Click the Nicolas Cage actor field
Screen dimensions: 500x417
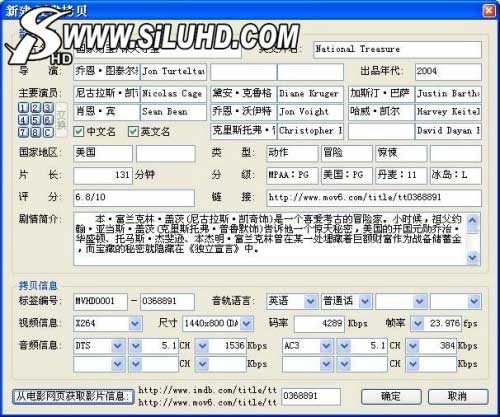(x=174, y=94)
